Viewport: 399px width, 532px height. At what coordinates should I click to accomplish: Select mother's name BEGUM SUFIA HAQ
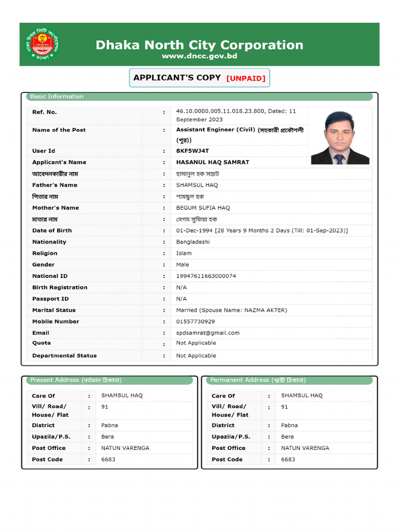click(x=203, y=208)
